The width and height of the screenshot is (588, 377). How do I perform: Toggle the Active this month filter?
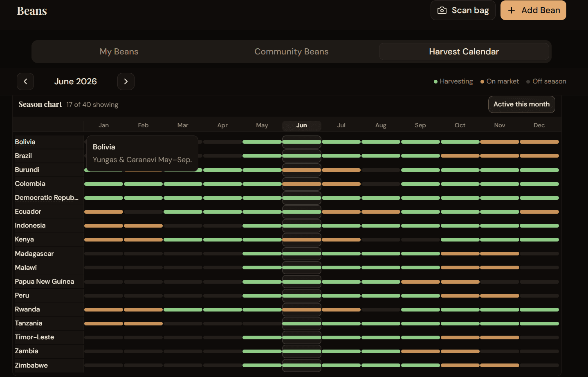522,104
